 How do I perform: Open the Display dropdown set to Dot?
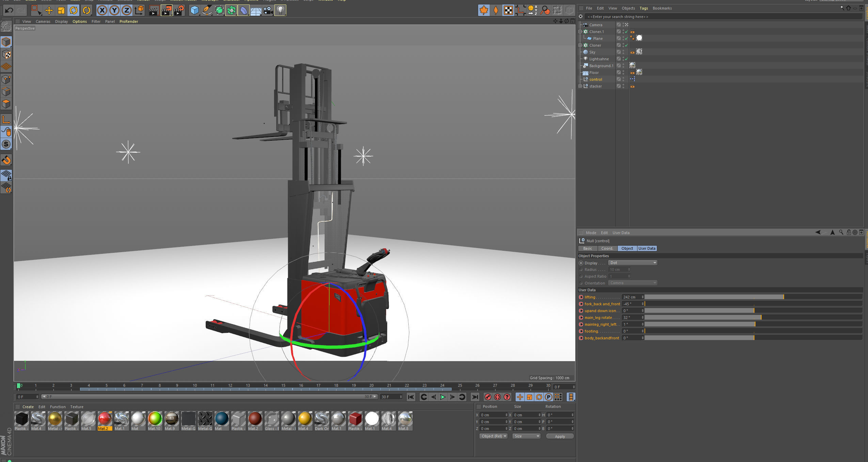click(x=632, y=263)
